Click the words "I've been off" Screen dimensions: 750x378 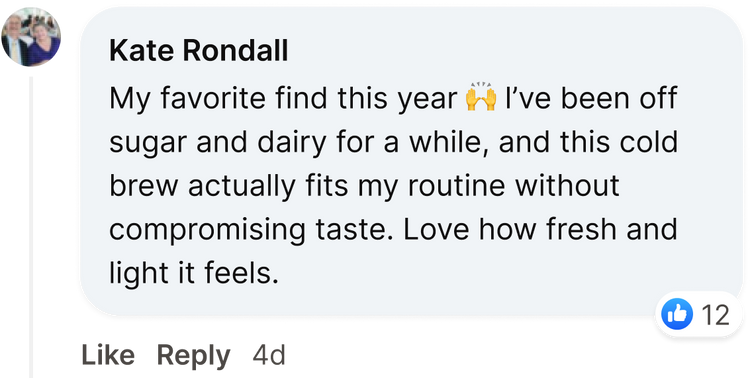point(591,98)
